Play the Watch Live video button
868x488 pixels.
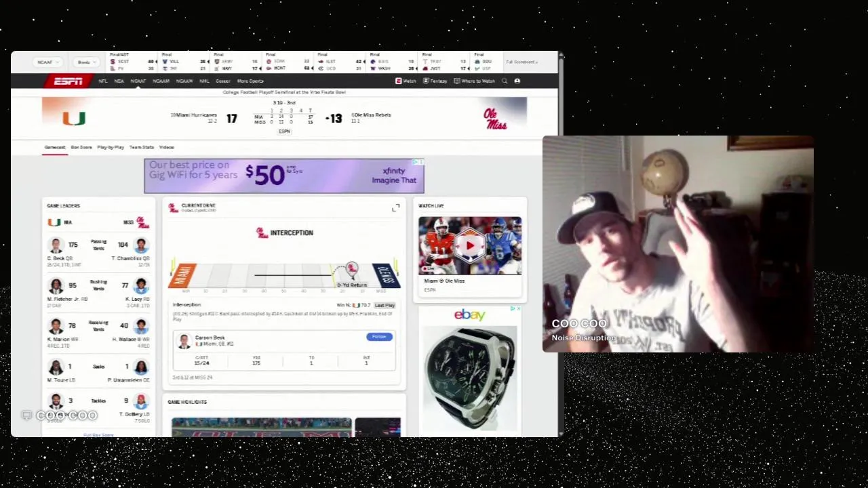470,245
